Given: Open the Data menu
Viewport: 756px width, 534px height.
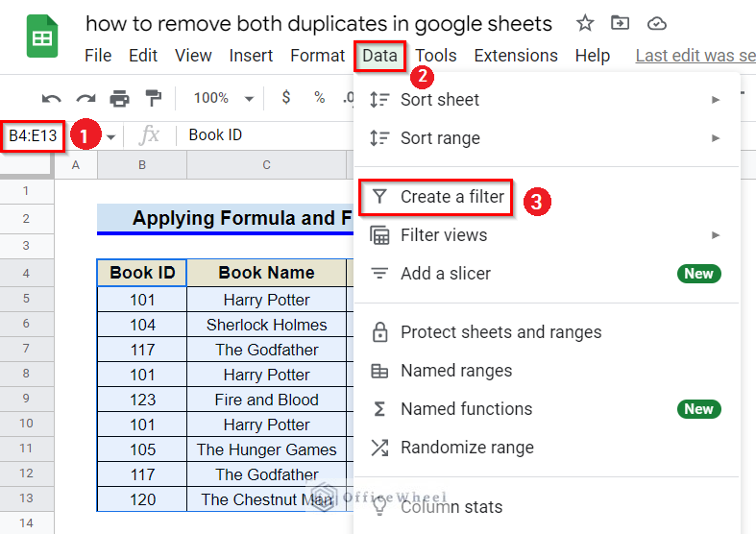Looking at the screenshot, I should [x=379, y=56].
